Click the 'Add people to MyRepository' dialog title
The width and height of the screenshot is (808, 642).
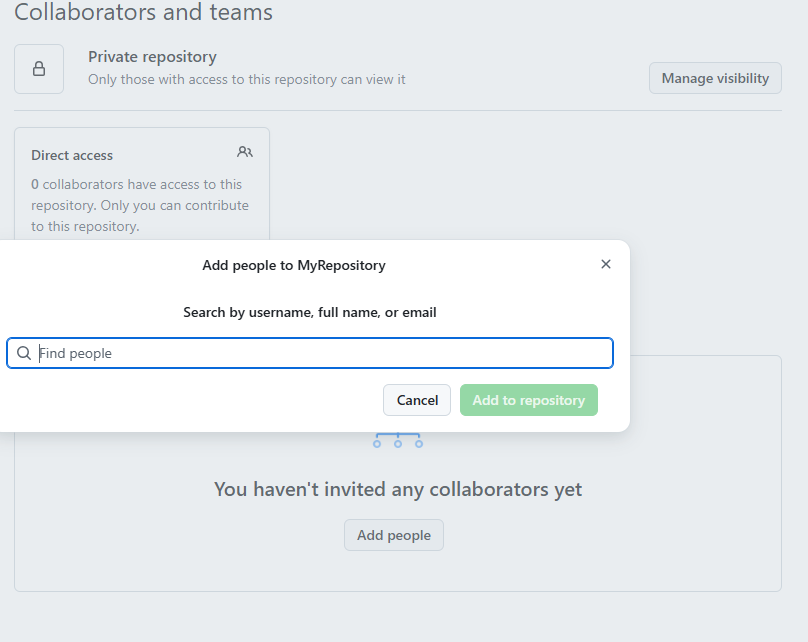tap(293, 265)
